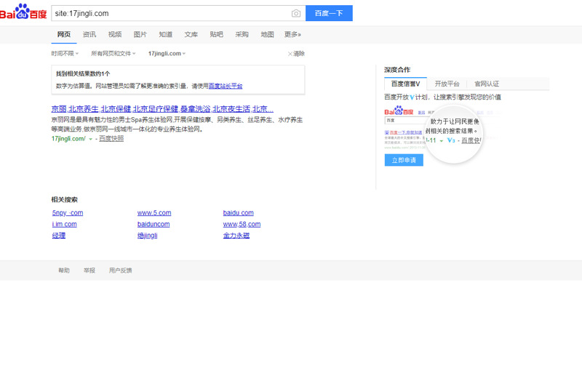Image resolution: width=582 pixels, height=392 pixels.
Task: Open related search baidu com
Action: click(x=239, y=212)
